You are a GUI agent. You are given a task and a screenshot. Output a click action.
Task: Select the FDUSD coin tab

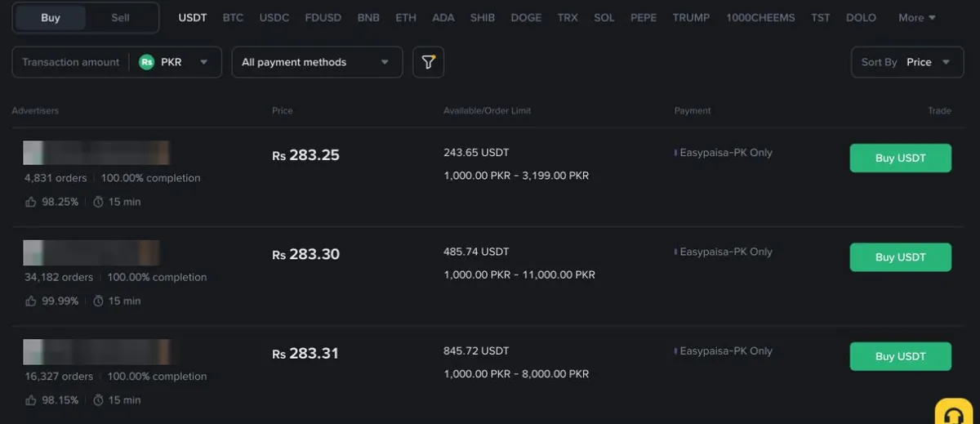(323, 17)
